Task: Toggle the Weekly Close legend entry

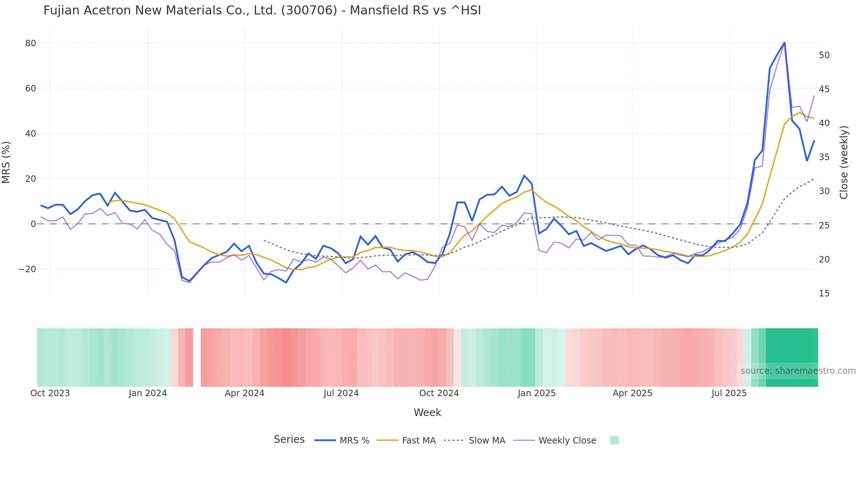Action: pyautogui.click(x=554, y=440)
